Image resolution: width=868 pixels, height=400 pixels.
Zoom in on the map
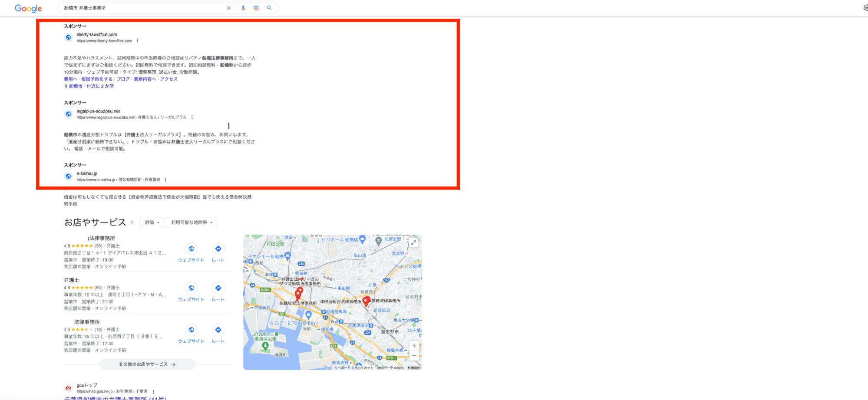pyautogui.click(x=414, y=346)
